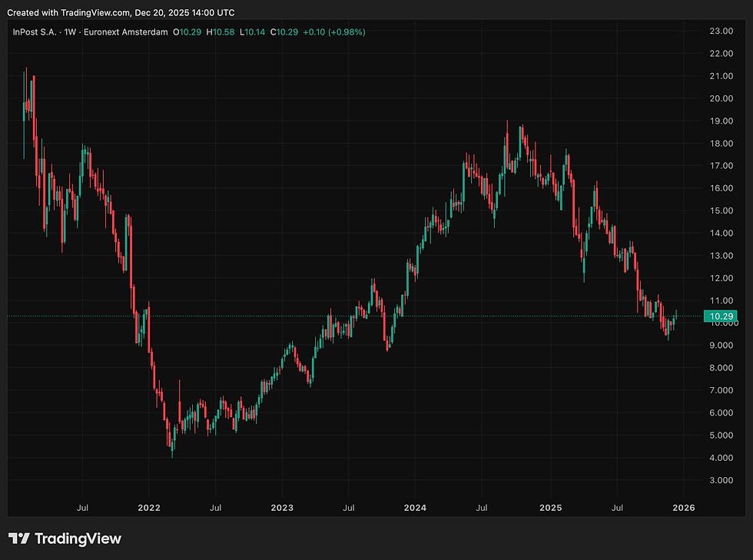Click the Euronext Amsterdam exchange label
Image resolution: width=753 pixels, height=560 pixels.
click(126, 32)
